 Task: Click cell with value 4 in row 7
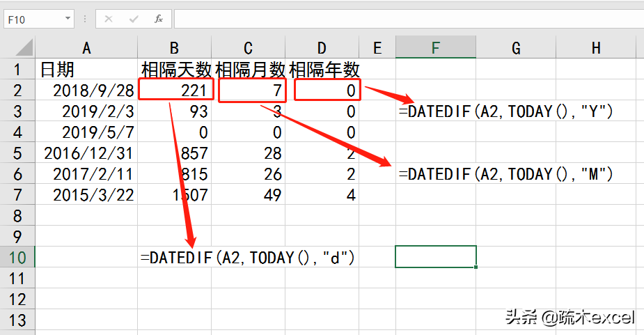[x=322, y=195]
